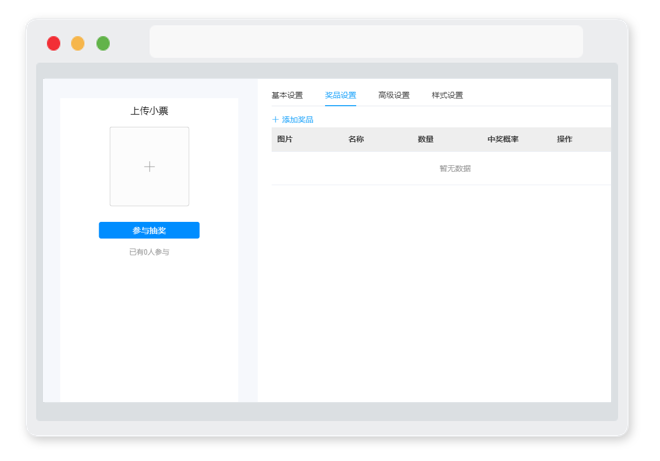Image resolution: width=660 pixels, height=461 pixels.
Task: Click the 暂无数据 empty table text
Action: pyautogui.click(x=455, y=168)
